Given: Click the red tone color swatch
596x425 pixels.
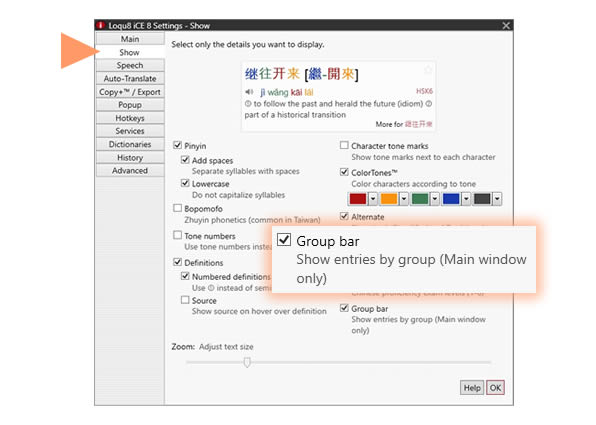Looking at the screenshot, I should (358, 198).
